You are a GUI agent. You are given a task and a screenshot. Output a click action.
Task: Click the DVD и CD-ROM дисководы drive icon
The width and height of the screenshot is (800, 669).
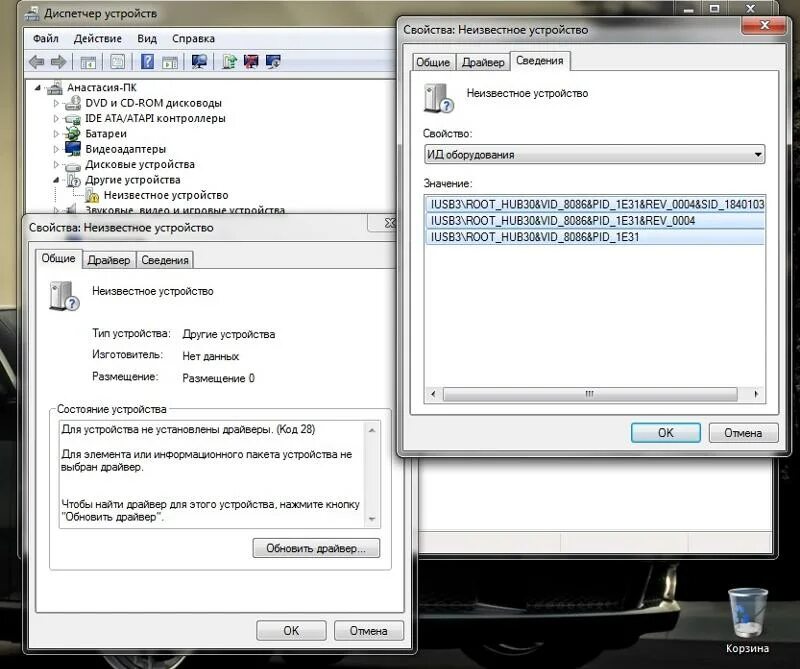(73, 103)
